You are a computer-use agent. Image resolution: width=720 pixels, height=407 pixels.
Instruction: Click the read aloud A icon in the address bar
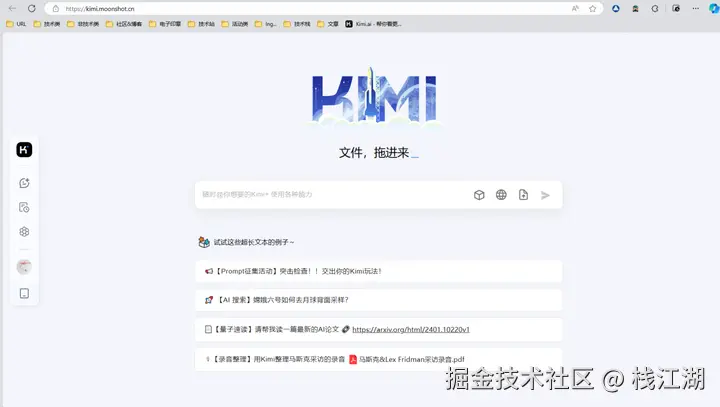[575, 8]
